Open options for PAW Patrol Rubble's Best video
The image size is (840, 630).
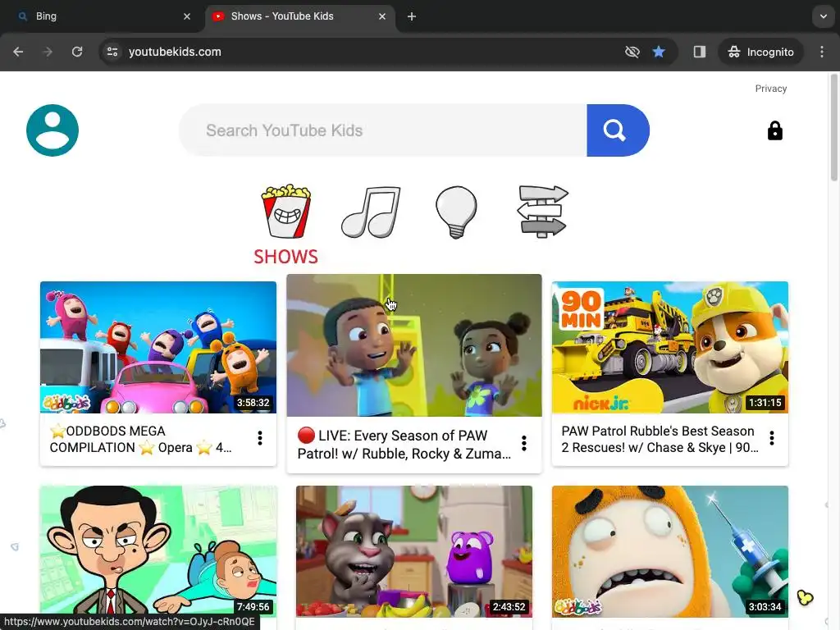click(771, 438)
